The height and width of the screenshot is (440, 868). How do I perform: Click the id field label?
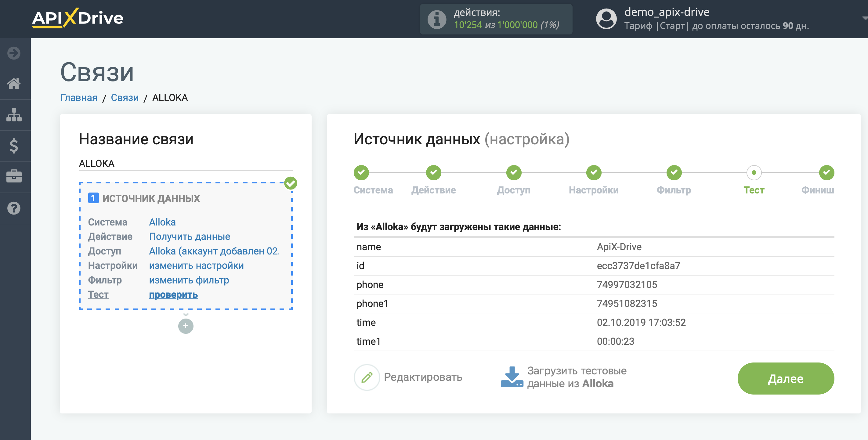pos(360,266)
